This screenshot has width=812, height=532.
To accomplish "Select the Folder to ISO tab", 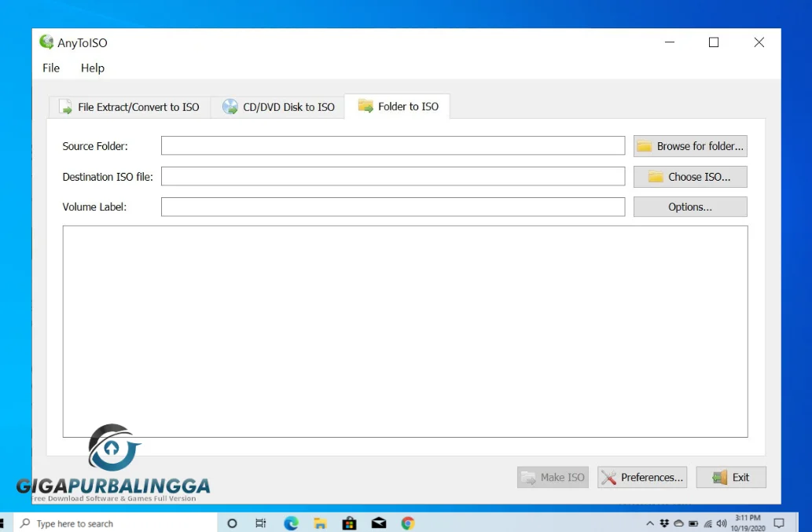I will 398,106.
